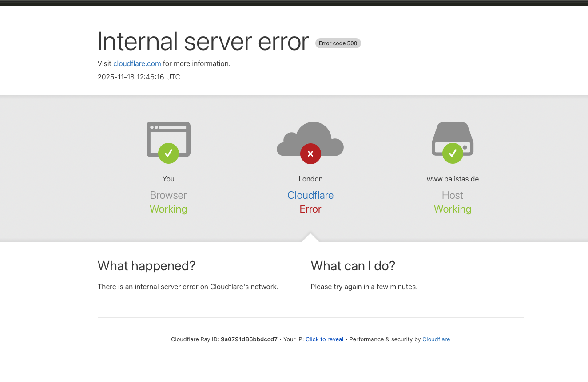
Task: Click the What happened? heading
Action: 147,266
